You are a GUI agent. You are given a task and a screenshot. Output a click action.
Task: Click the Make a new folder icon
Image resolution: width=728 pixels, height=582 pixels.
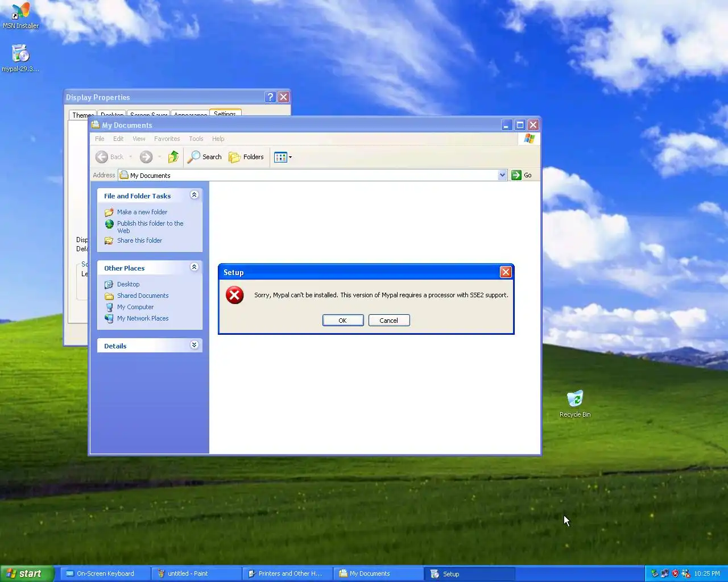coord(109,212)
